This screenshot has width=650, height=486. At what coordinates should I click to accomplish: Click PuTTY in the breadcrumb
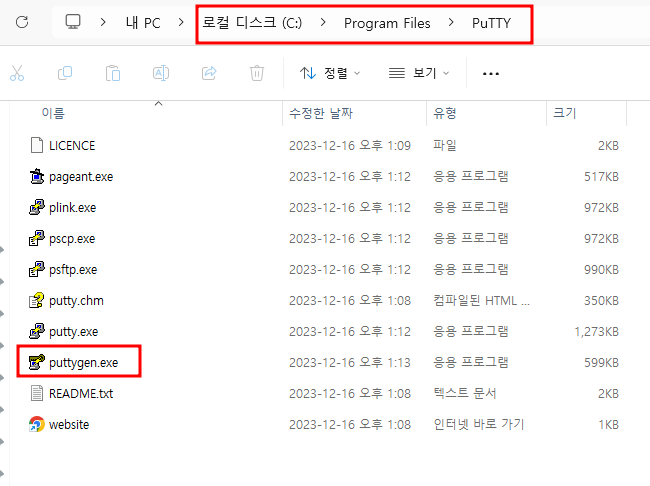pos(491,23)
